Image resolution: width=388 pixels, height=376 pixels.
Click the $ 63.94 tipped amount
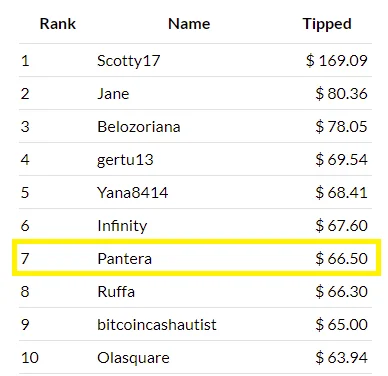click(x=341, y=358)
